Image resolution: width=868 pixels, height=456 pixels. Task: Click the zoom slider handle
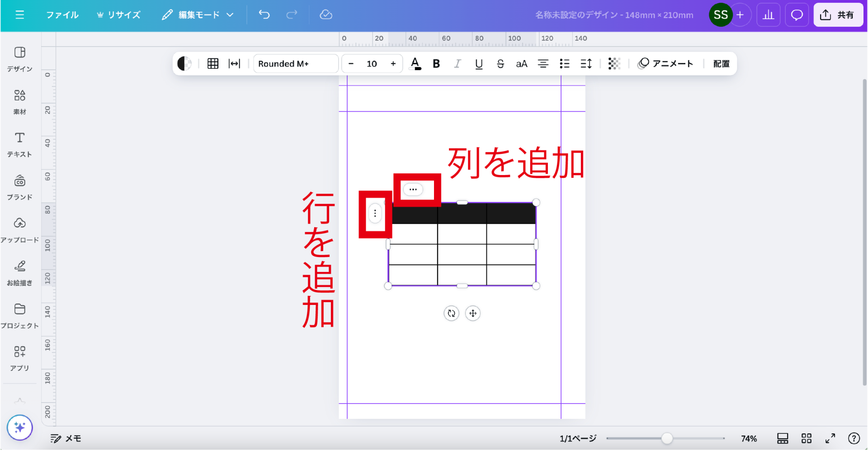click(667, 438)
